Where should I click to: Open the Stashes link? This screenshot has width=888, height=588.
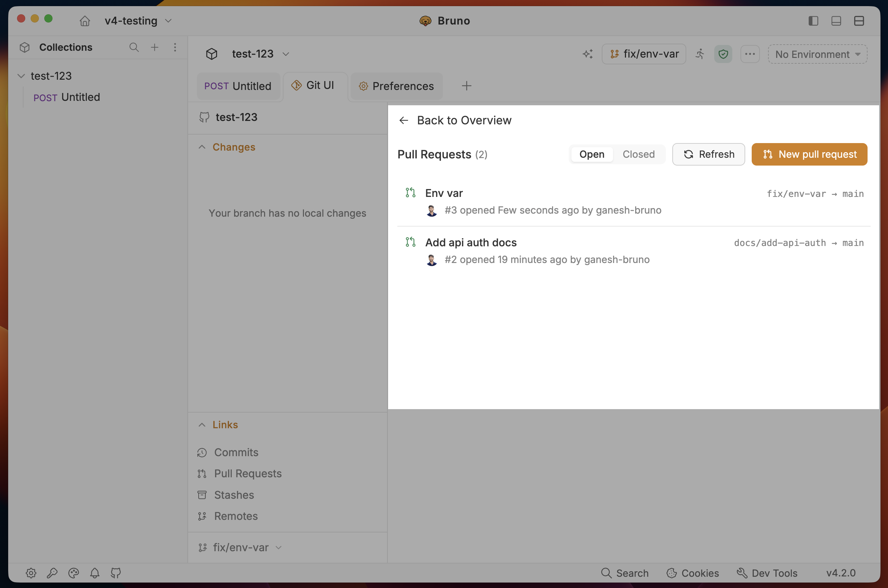tap(226, 495)
